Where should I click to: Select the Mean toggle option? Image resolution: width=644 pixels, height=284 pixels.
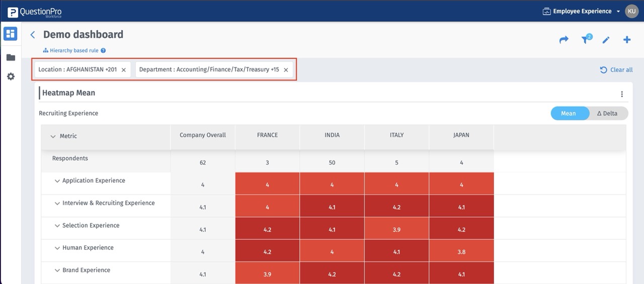569,113
